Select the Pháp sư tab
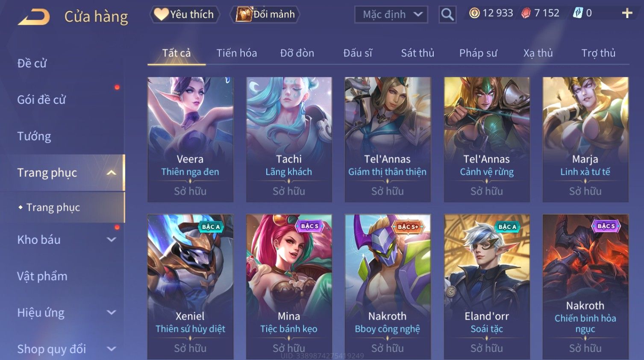The width and height of the screenshot is (644, 360). [478, 53]
